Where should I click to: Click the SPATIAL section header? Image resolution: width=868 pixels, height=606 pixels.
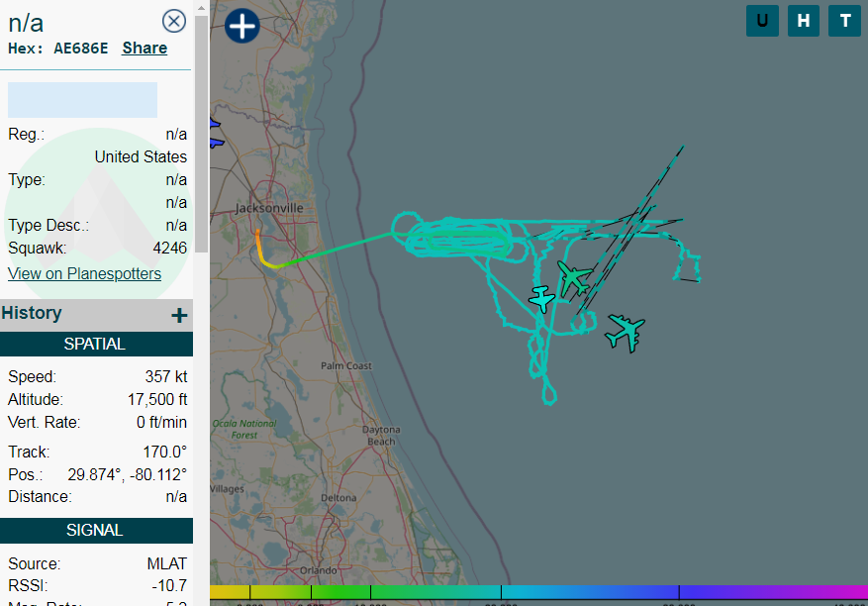[96, 345]
